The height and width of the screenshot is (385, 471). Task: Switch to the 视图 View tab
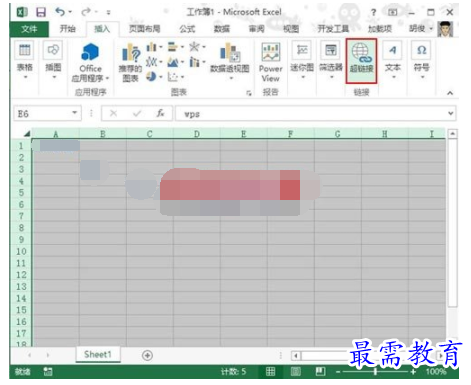[291, 29]
